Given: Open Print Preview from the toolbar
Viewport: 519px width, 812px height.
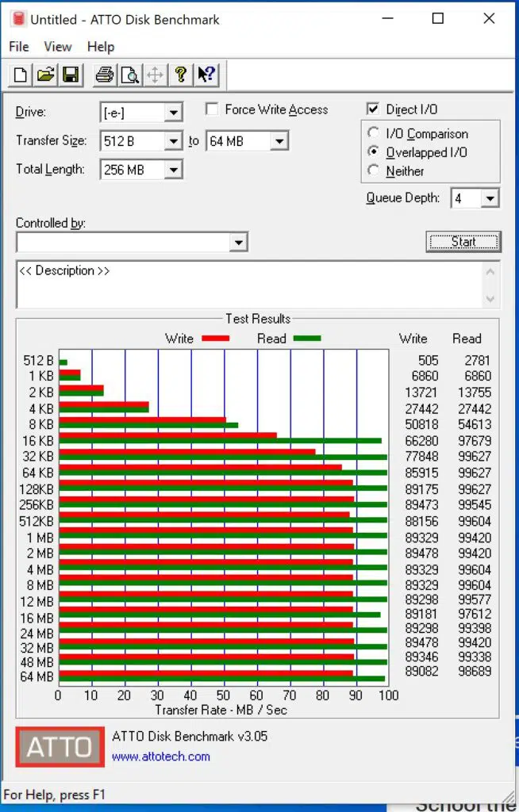Looking at the screenshot, I should click(129, 75).
